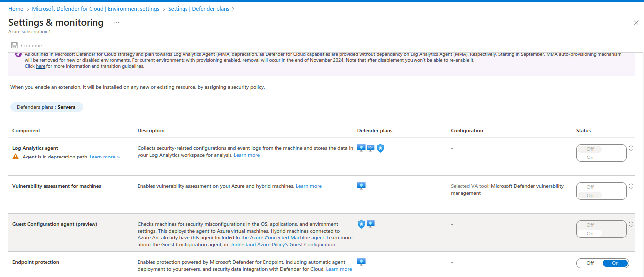Switch Vulnerability assessment status to Off
The height and width of the screenshot is (277, 644).
point(590,187)
